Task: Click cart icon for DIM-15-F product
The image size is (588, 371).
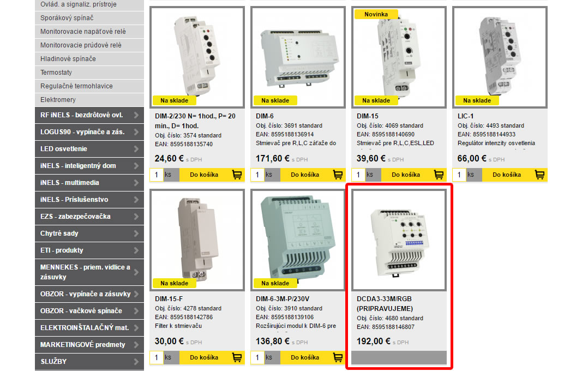Action: (237, 357)
